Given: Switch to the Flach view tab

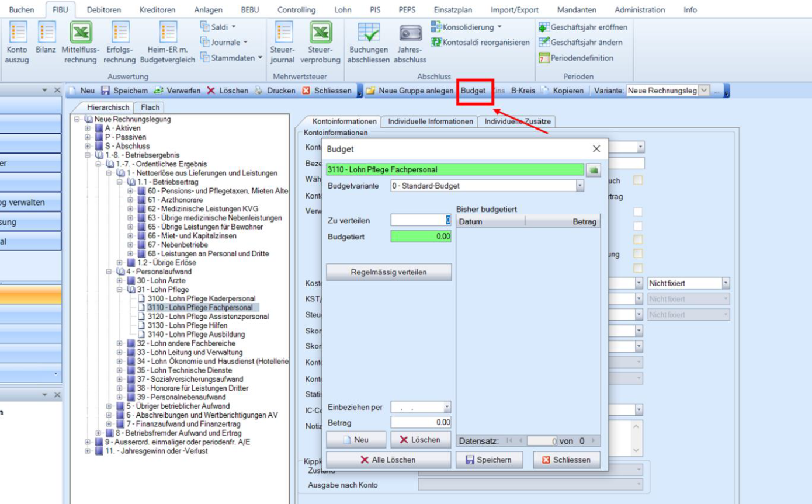Looking at the screenshot, I should pyautogui.click(x=150, y=107).
